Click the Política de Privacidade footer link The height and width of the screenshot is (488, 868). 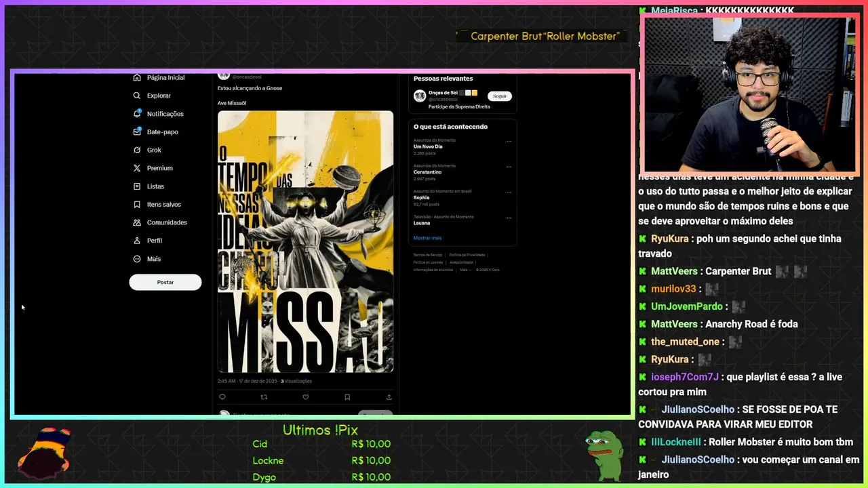(x=467, y=255)
